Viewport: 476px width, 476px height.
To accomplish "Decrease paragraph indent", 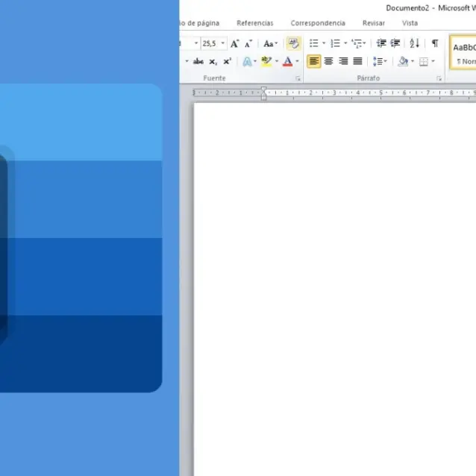I will (x=381, y=44).
